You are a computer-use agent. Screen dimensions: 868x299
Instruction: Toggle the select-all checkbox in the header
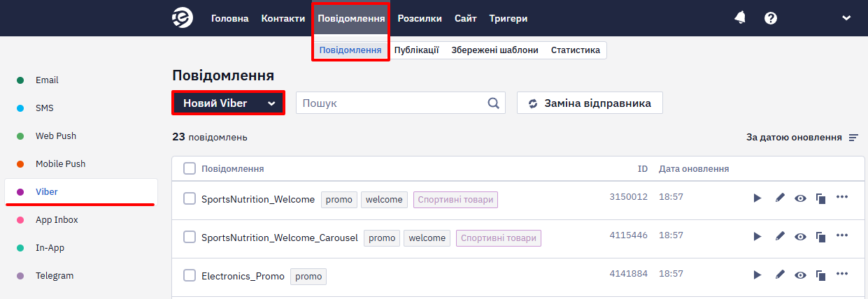click(190, 168)
